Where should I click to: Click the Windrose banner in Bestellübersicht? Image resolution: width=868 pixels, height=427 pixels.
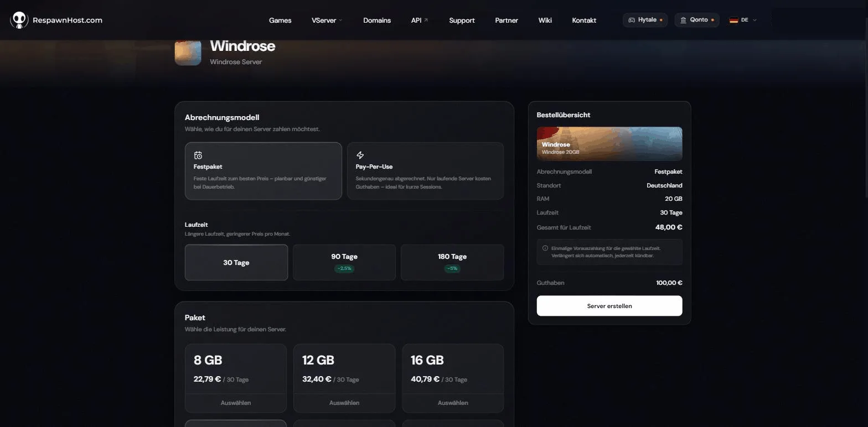[x=609, y=144]
